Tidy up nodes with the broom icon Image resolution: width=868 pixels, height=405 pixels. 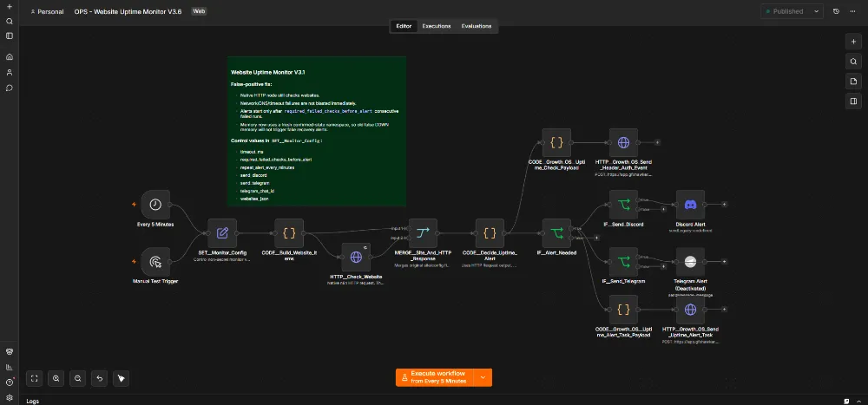click(x=122, y=378)
